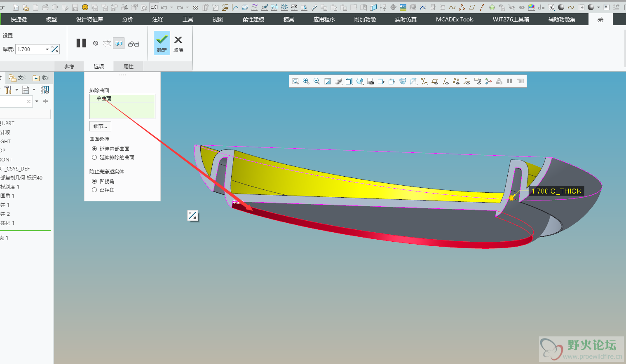Click the redo arrow icon
Viewport: 626px width, 364px height.
tap(180, 7)
